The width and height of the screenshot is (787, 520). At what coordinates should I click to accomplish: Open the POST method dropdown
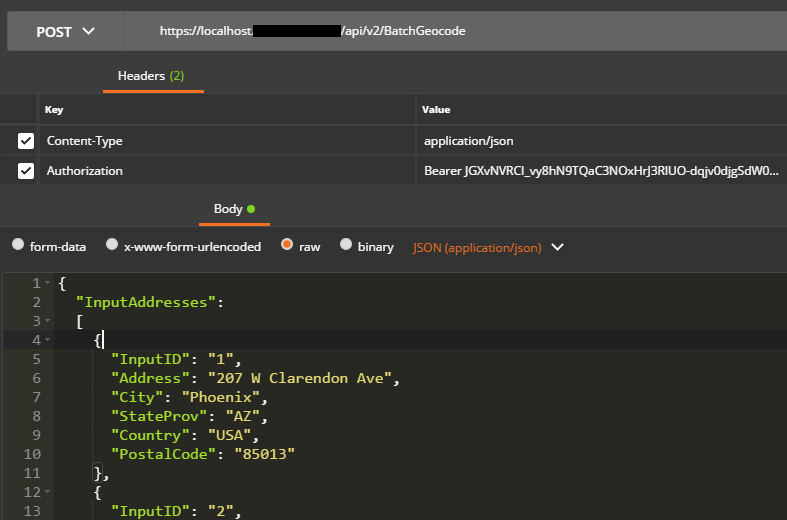pyautogui.click(x=66, y=31)
